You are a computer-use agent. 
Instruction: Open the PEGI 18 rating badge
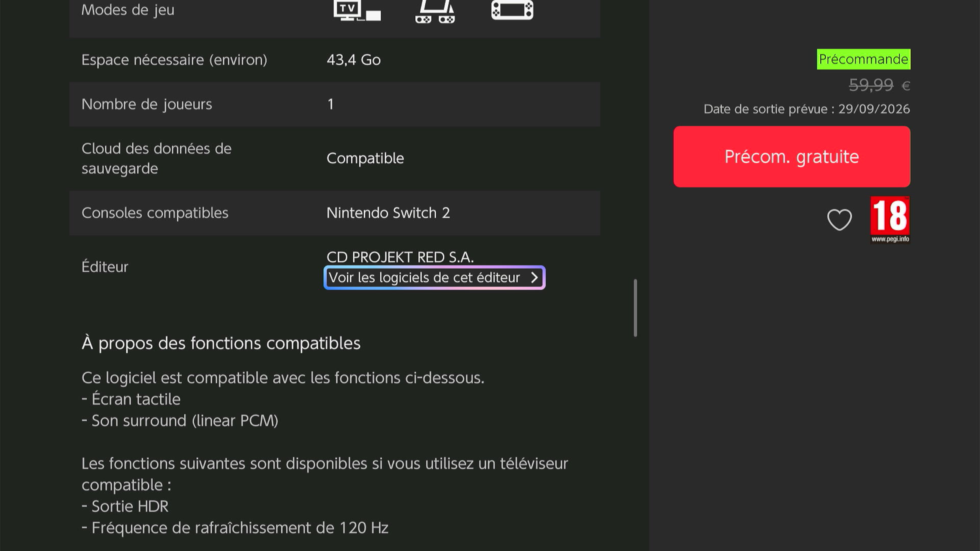tap(890, 220)
